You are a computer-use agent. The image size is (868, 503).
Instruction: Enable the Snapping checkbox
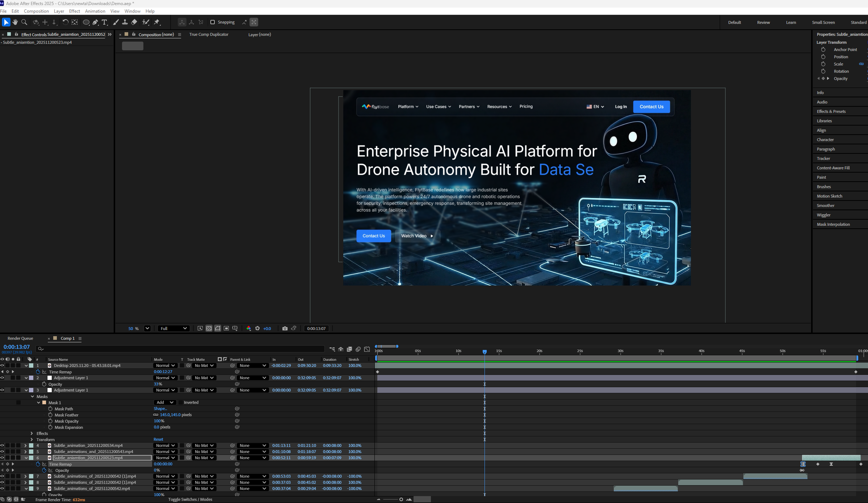[x=213, y=22]
